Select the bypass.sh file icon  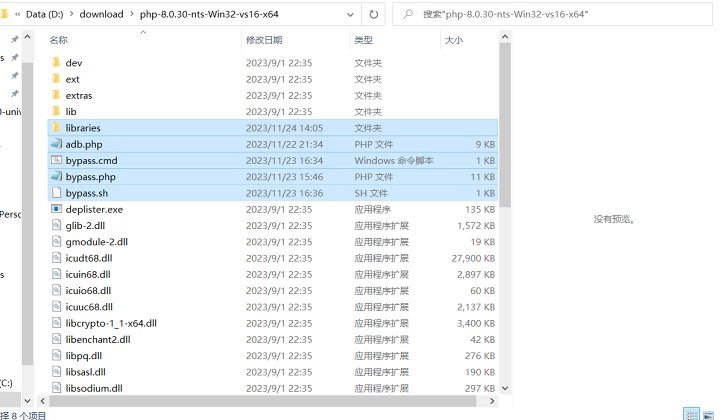tap(56, 193)
